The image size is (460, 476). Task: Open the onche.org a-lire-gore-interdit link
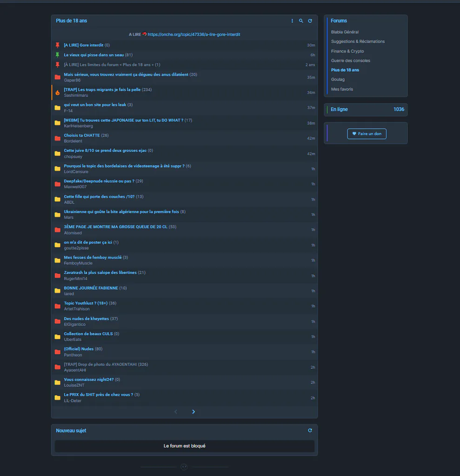[194, 34]
